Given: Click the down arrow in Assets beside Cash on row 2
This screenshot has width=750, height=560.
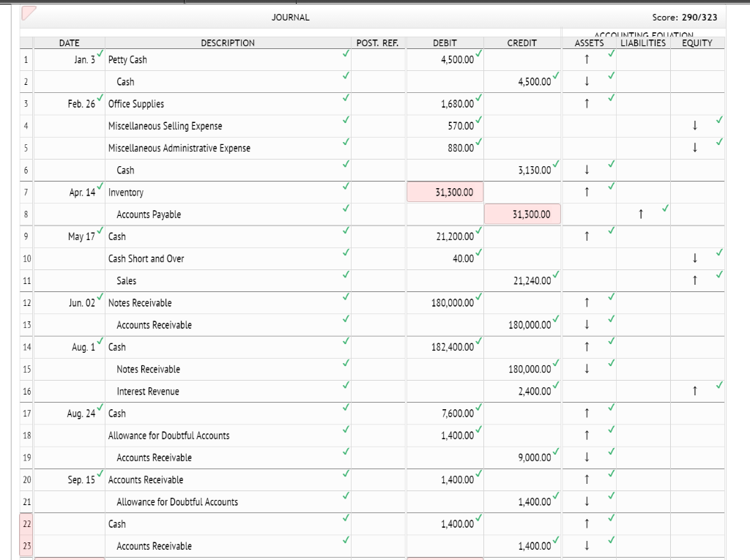Looking at the screenshot, I should [586, 82].
